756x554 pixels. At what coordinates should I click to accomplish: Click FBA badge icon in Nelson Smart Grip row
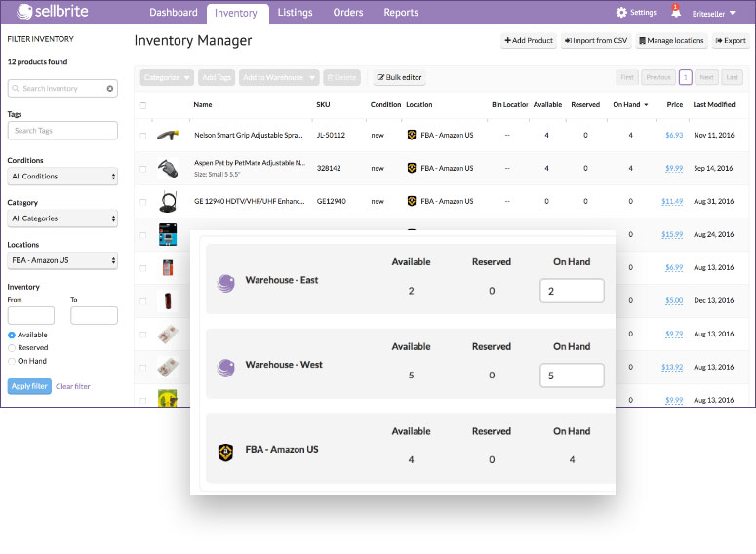click(x=412, y=135)
